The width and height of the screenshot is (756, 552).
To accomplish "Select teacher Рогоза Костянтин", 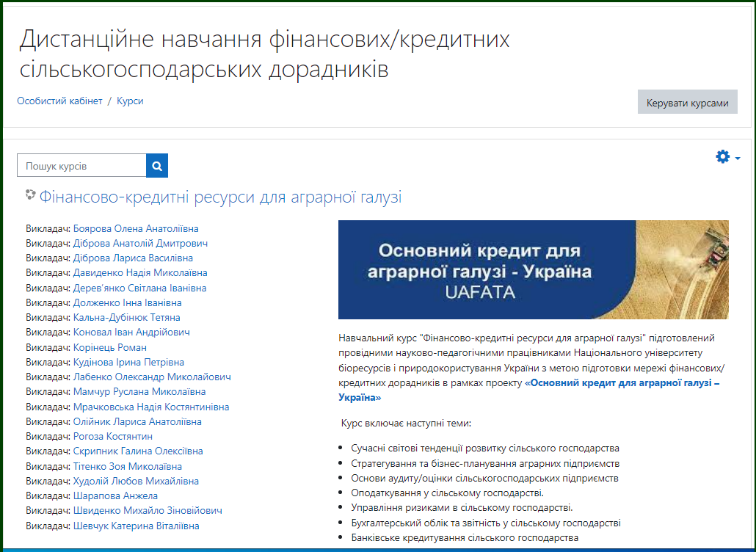I will [x=113, y=436].
